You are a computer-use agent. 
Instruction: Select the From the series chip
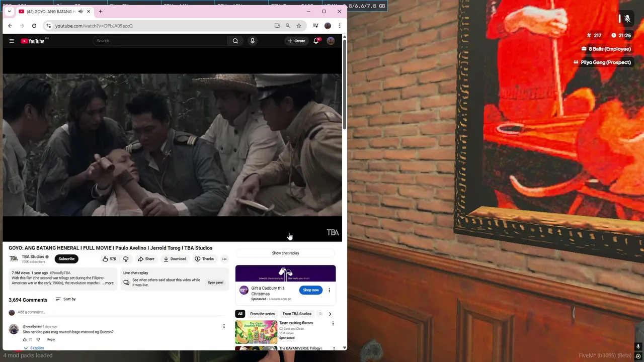pyautogui.click(x=262, y=314)
